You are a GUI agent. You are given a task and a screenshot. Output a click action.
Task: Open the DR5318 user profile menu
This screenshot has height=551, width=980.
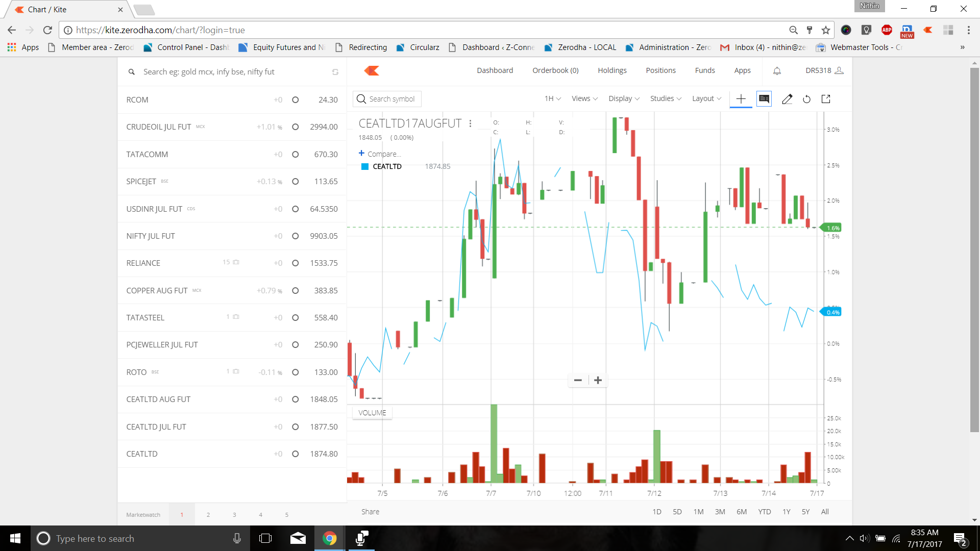(x=824, y=70)
